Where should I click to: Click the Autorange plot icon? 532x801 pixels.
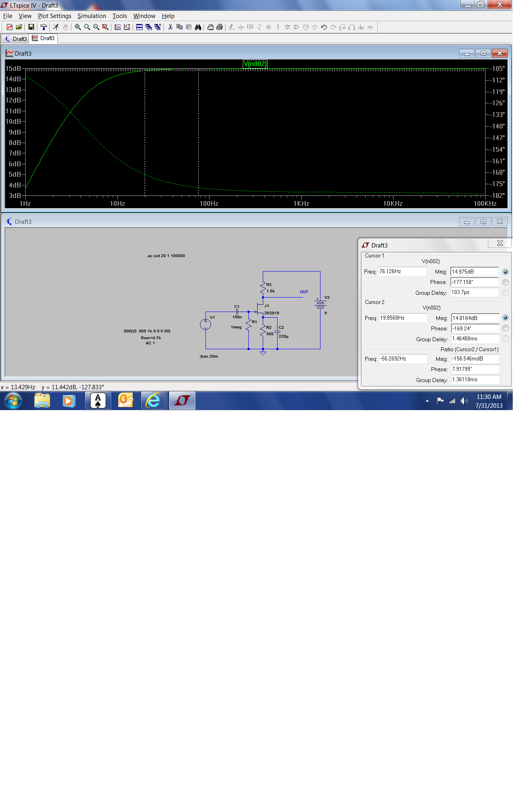[x=118, y=27]
